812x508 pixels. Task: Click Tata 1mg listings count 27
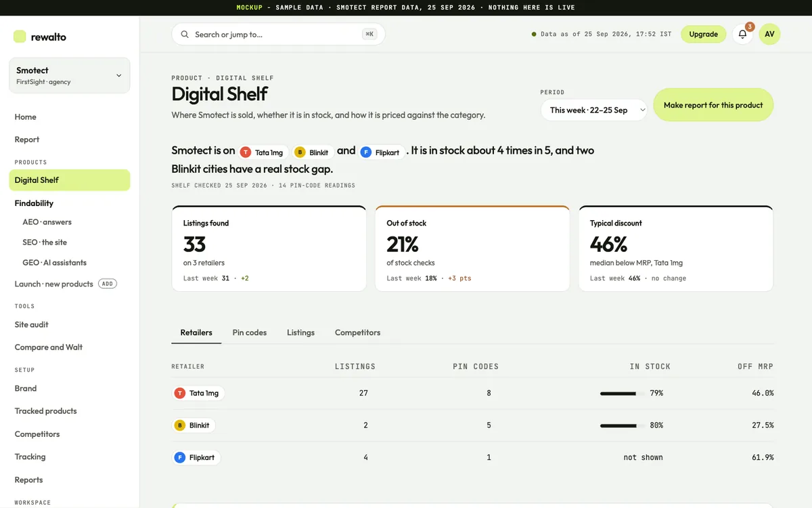click(363, 393)
